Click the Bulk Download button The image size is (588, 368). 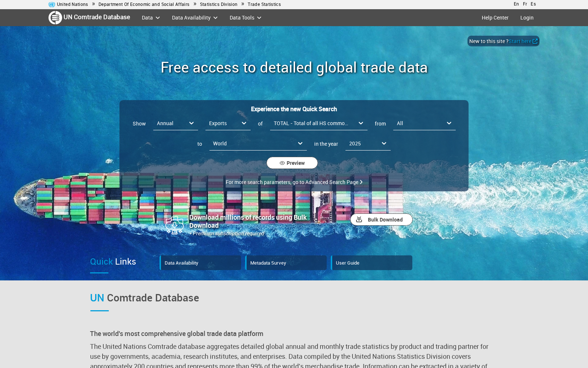point(381,220)
